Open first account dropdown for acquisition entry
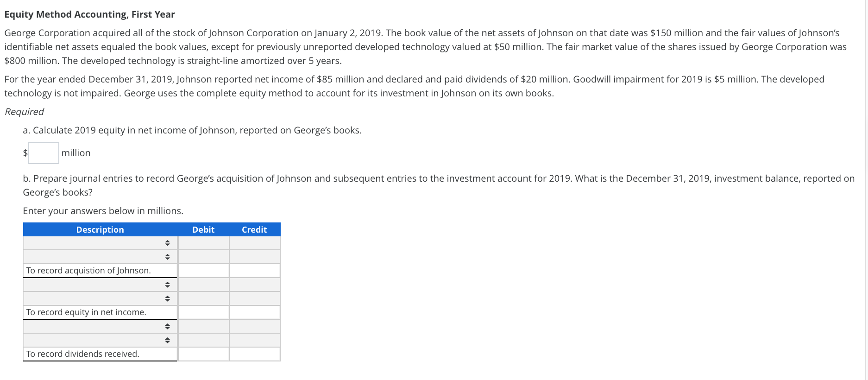This screenshot has width=868, height=380. tap(167, 242)
